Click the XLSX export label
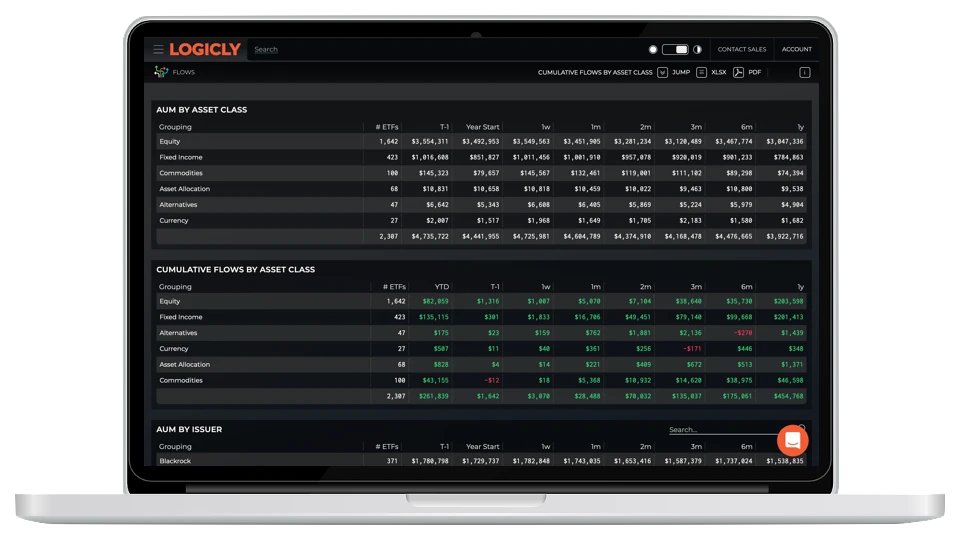Image resolution: width=960 pixels, height=540 pixels. coord(719,72)
